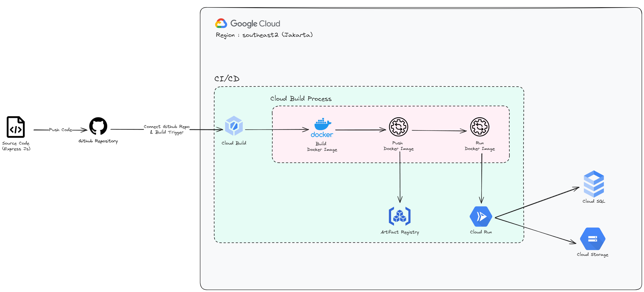Select the Cloud SQL stacked layers icon

[593, 184]
